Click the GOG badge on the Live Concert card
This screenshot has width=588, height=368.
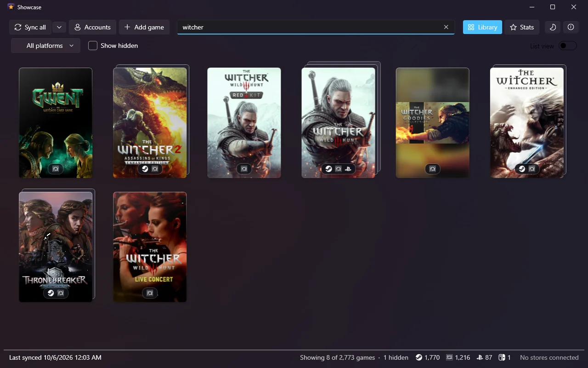pos(150,293)
